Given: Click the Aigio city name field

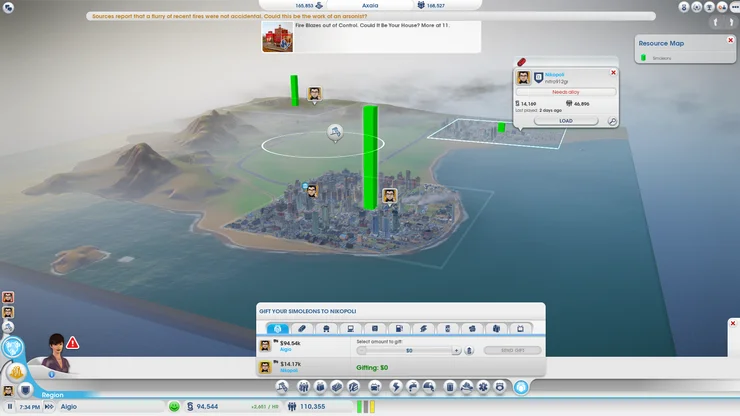Looking at the screenshot, I should [111, 407].
